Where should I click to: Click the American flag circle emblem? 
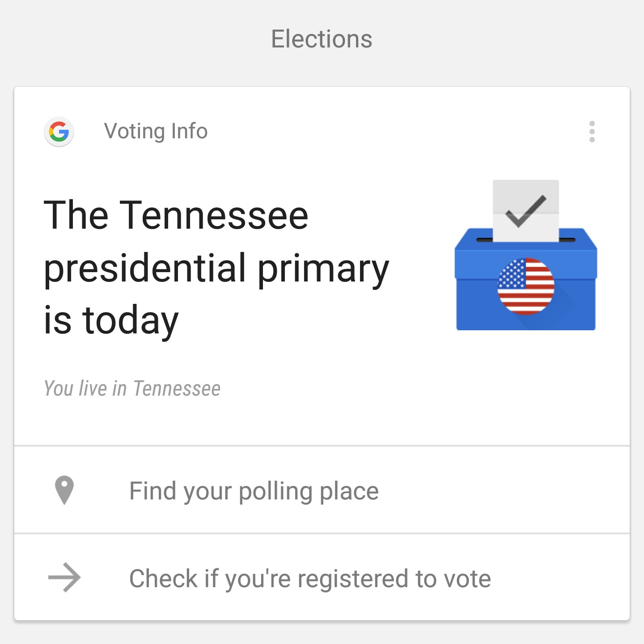click(526, 286)
